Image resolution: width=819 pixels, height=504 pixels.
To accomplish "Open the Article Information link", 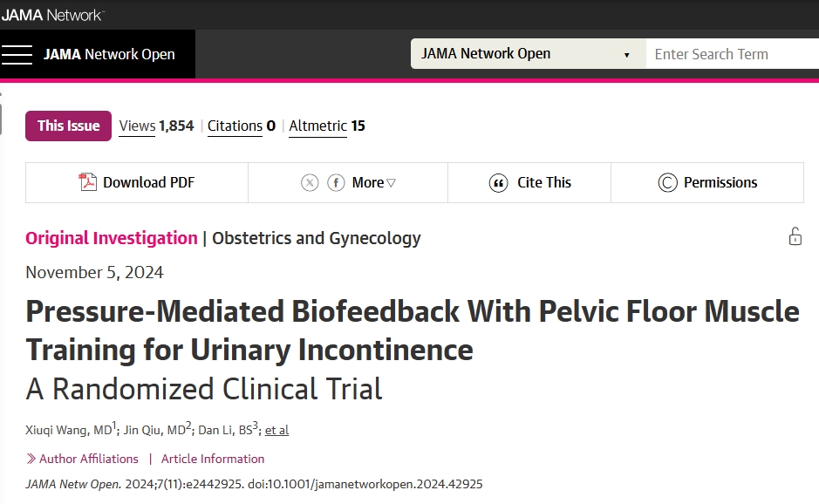I will pos(213,459).
